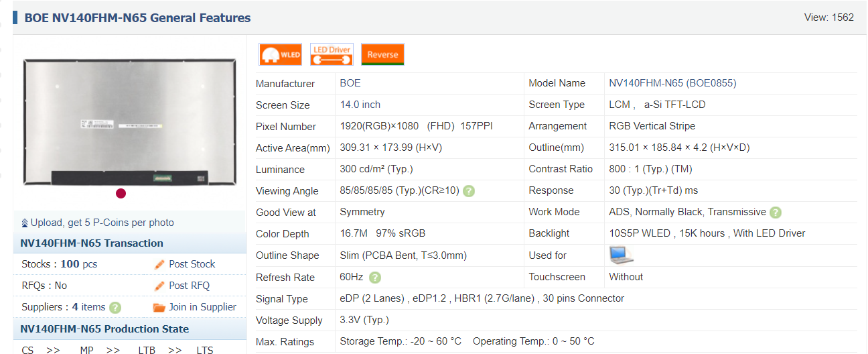Click the LED Driver badge icon
Image resolution: width=868 pixels, height=354 pixels.
(332, 54)
